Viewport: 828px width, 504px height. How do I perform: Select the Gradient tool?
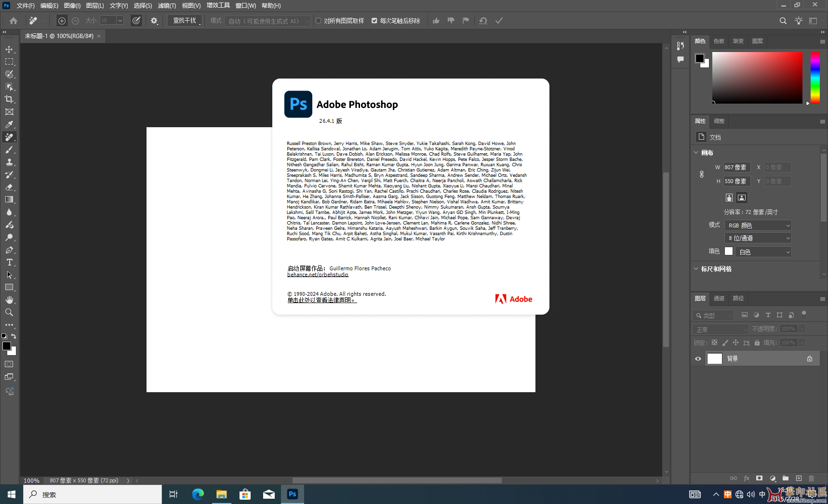point(9,199)
